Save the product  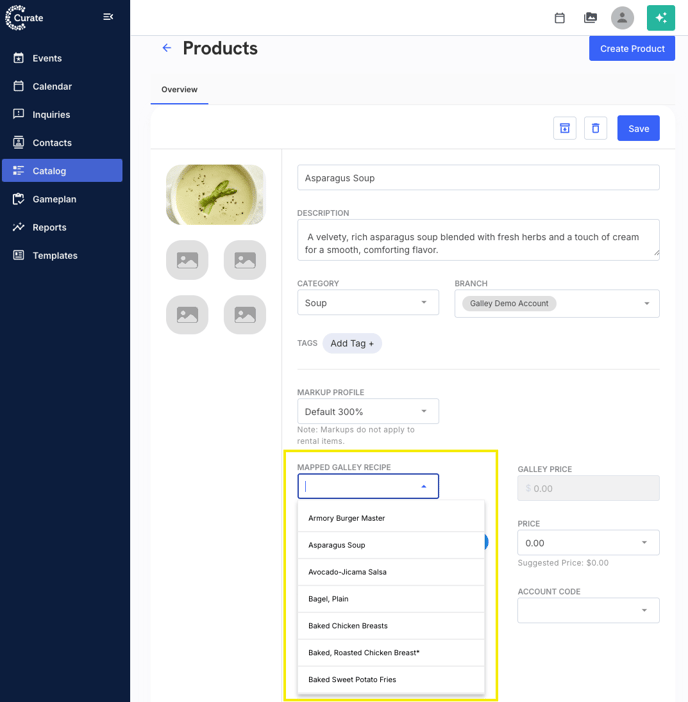638,128
